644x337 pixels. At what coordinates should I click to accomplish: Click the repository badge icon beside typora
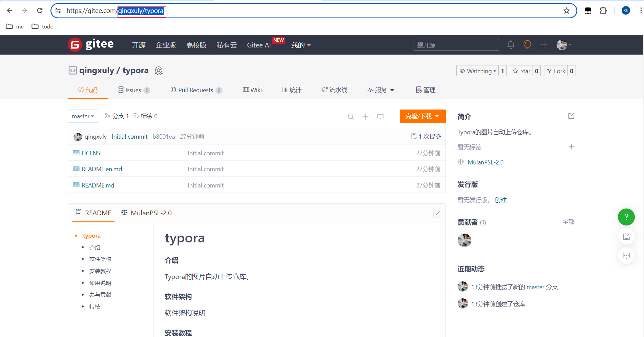pyautogui.click(x=159, y=71)
